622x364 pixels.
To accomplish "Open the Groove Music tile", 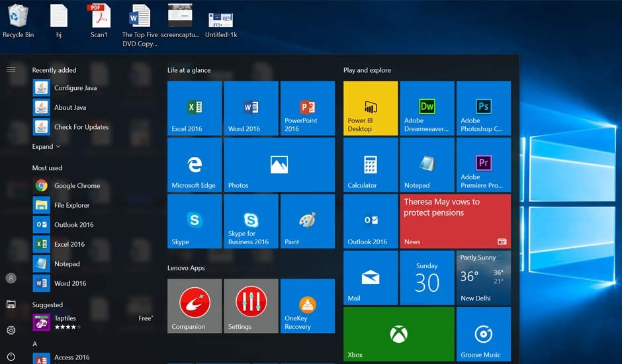I will pos(483,334).
